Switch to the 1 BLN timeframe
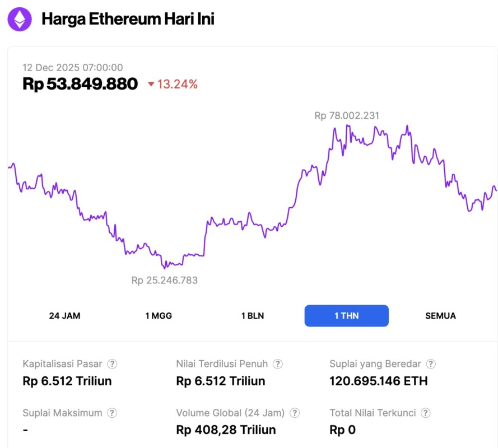 (252, 315)
